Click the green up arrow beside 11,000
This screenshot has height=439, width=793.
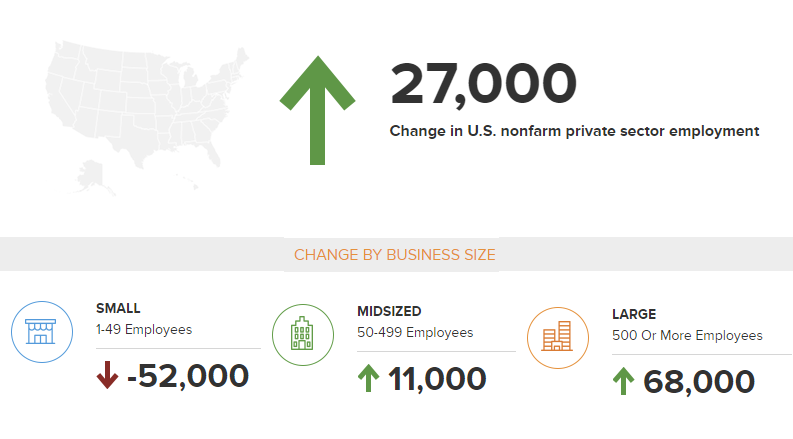[x=368, y=379]
